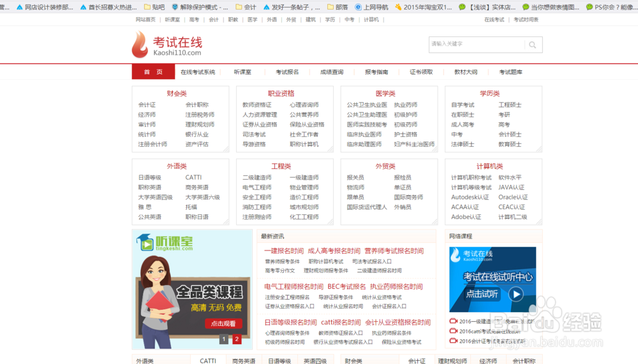Viewport: 638px width, 364px height.
Task: Open the 教材大纲 navigation tab
Action: [466, 72]
